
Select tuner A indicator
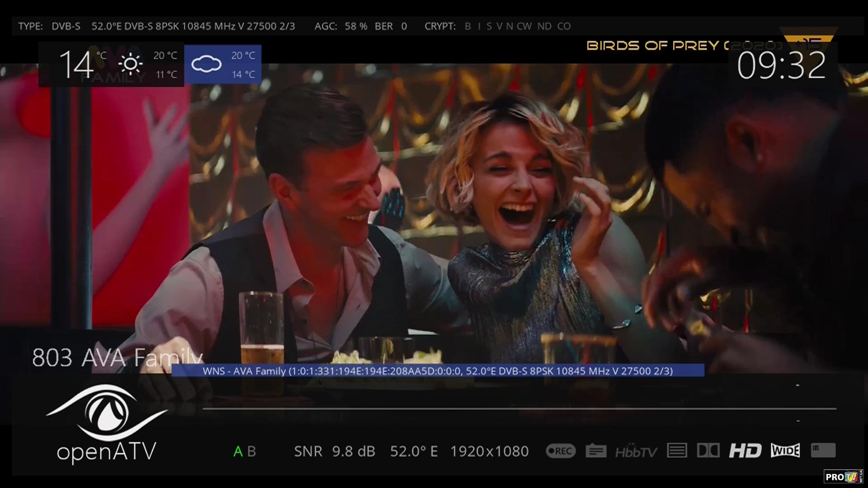pos(238,451)
